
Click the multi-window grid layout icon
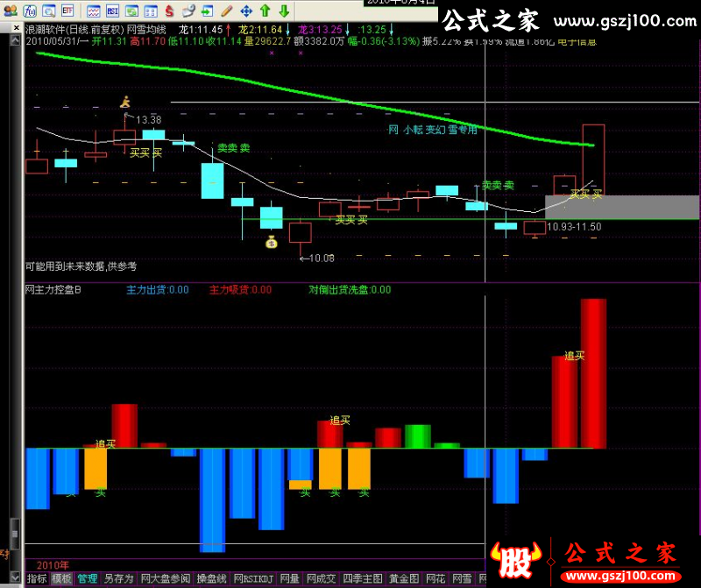tap(151, 11)
